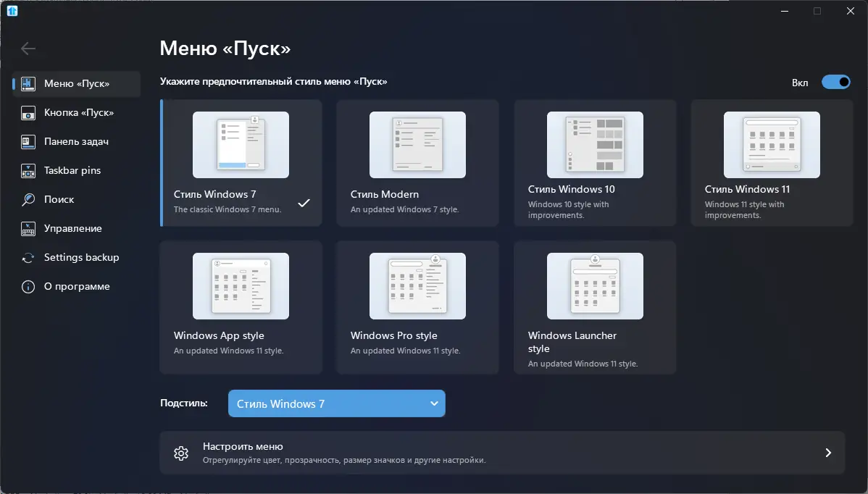Viewport: 868px width, 494px height.
Task: Click 'Windows 10 style with improvements.' text
Action: coord(569,209)
